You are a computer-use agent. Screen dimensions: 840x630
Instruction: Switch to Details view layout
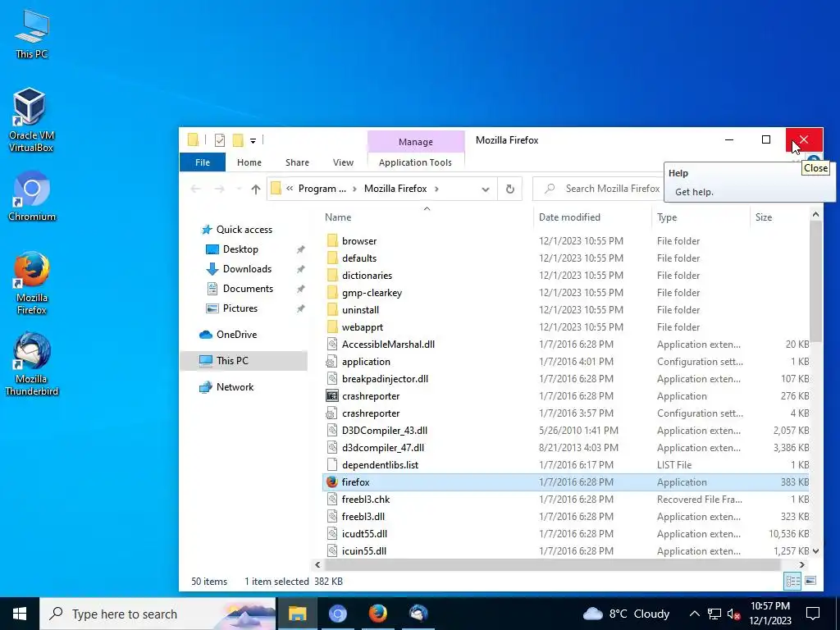click(x=793, y=582)
